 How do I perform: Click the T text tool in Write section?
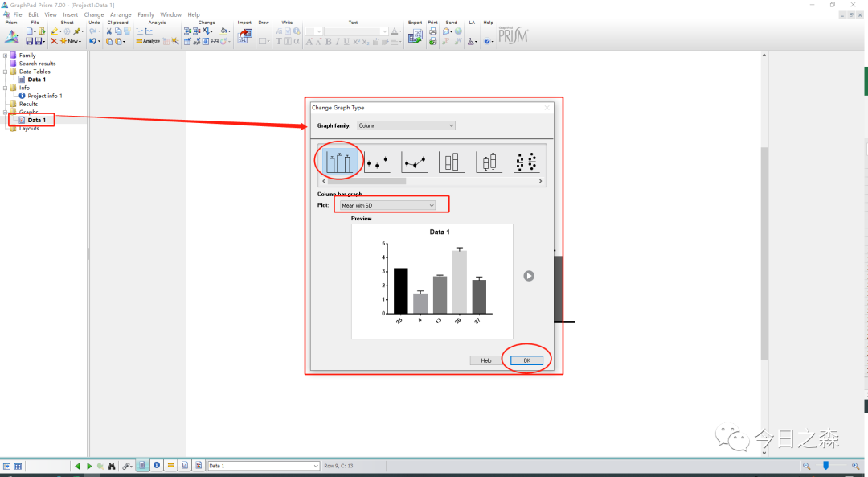pyautogui.click(x=278, y=42)
